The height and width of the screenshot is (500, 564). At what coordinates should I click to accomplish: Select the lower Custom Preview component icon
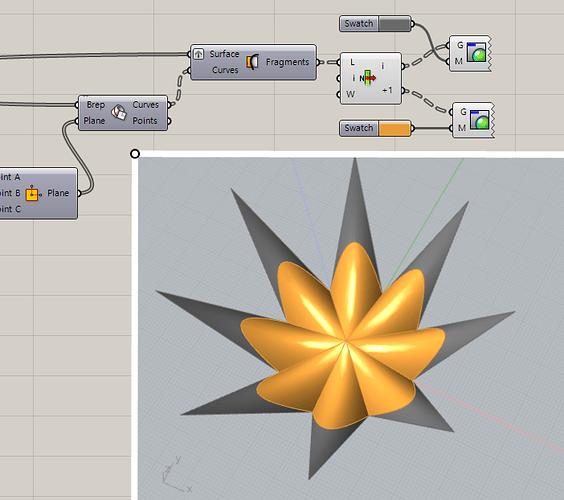[479, 120]
